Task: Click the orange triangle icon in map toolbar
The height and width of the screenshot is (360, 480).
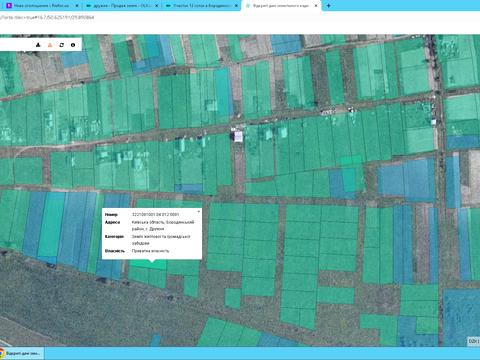Action: coord(50,45)
